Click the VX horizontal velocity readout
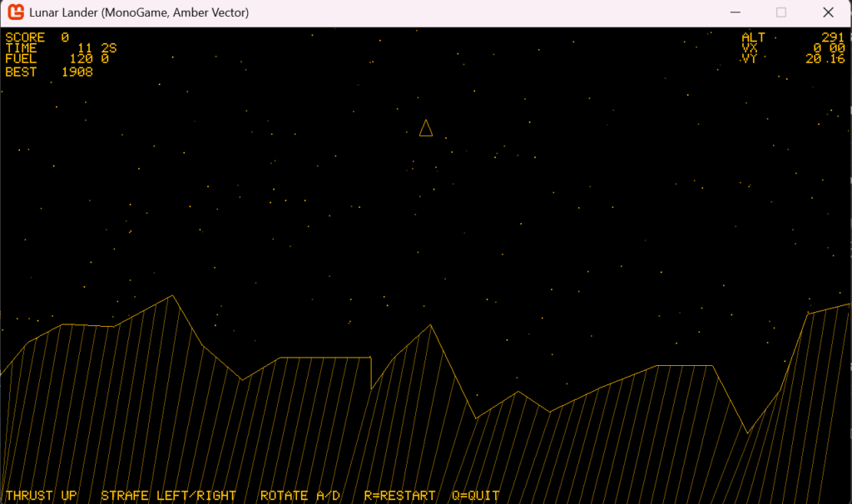 (829, 48)
